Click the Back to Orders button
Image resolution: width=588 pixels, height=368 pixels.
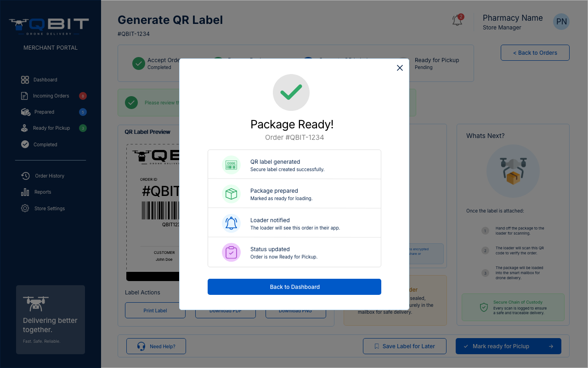(x=535, y=52)
